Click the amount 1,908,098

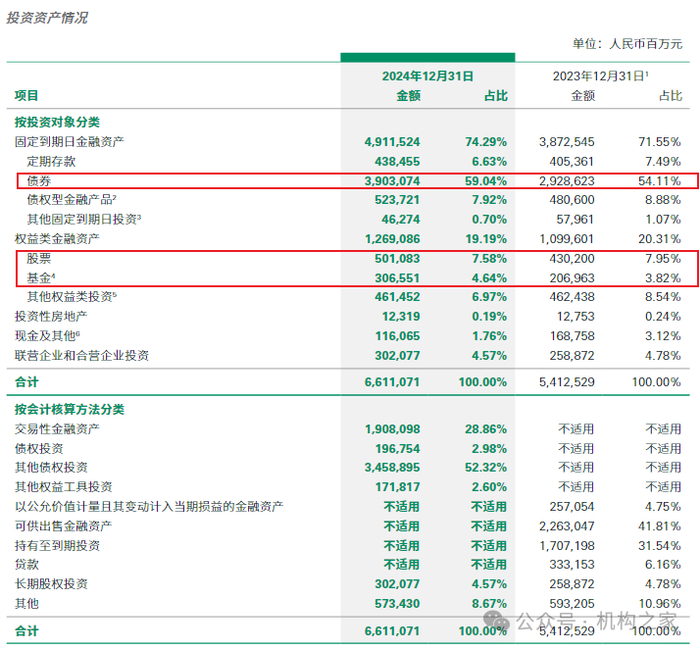[x=392, y=429]
